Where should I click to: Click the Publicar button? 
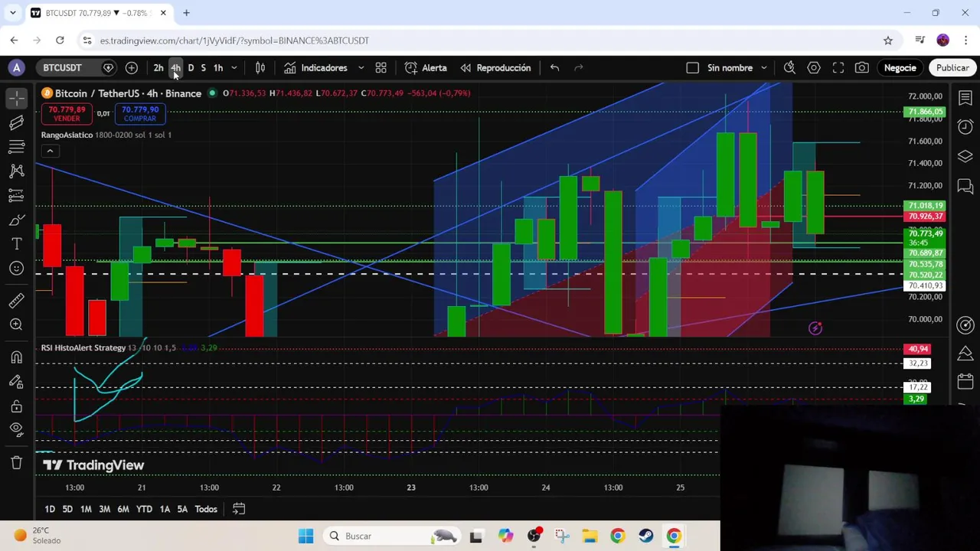952,68
